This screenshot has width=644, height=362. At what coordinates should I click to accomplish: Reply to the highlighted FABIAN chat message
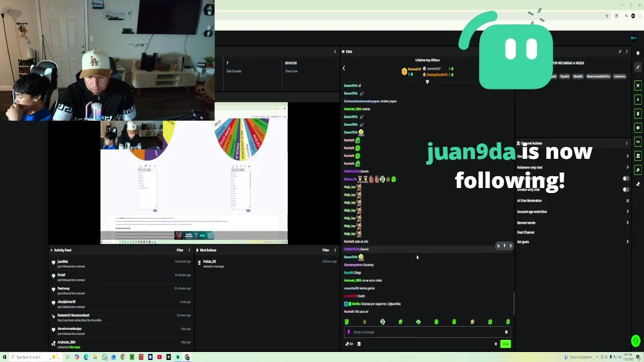(x=498, y=246)
